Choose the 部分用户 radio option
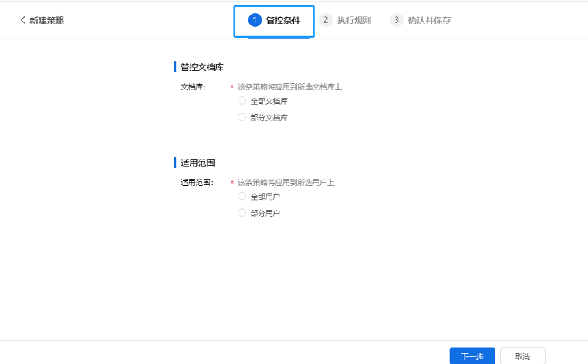588x364 pixels. click(x=242, y=213)
